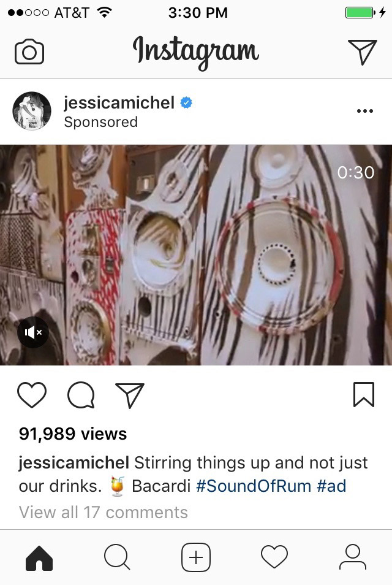
Task: Open Direct messages paper plane in header
Action: [362, 52]
